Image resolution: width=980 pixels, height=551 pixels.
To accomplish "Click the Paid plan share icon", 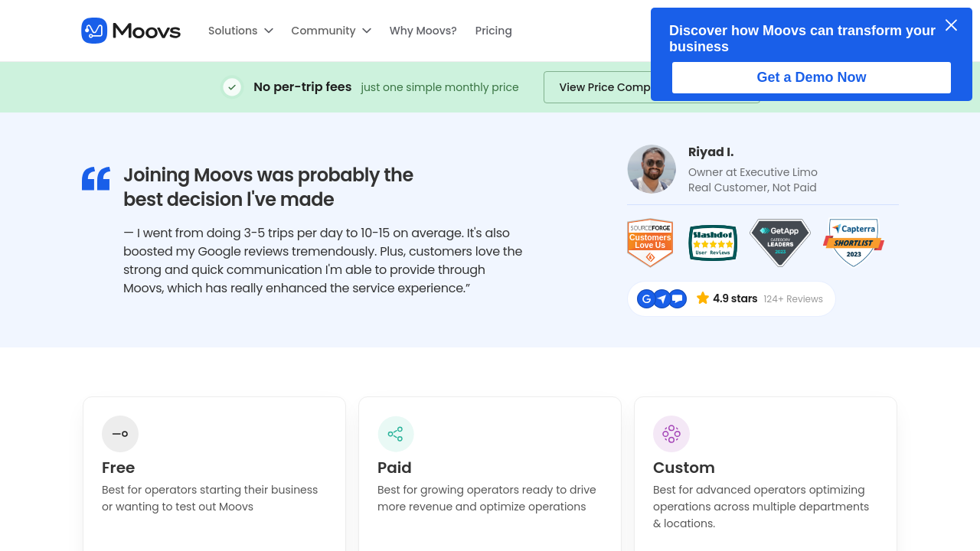I will [396, 434].
